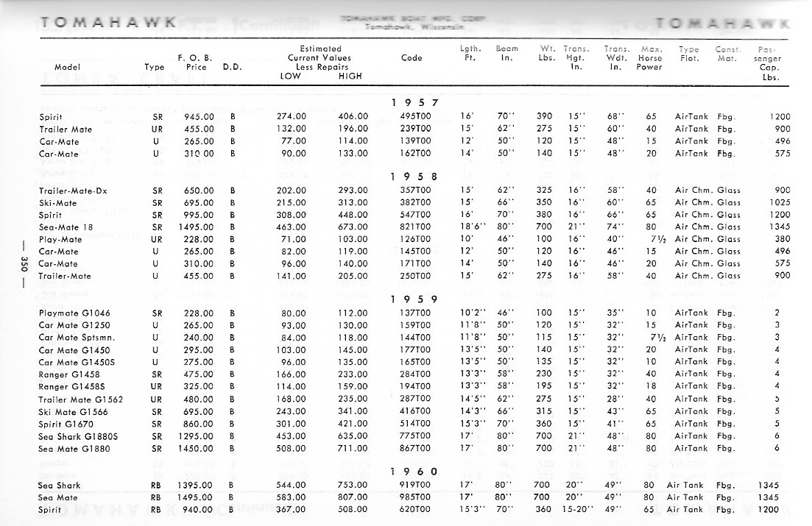Click the 711.00 high value
The image size is (812, 526).
click(353, 449)
